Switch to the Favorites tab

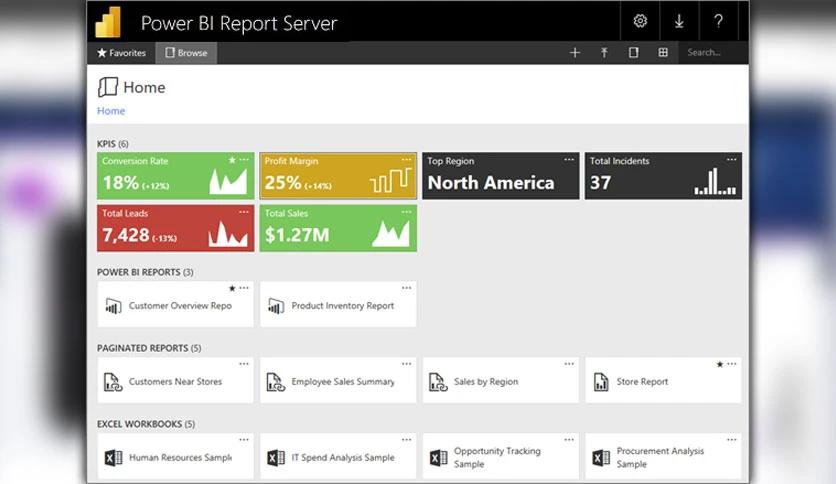(121, 53)
